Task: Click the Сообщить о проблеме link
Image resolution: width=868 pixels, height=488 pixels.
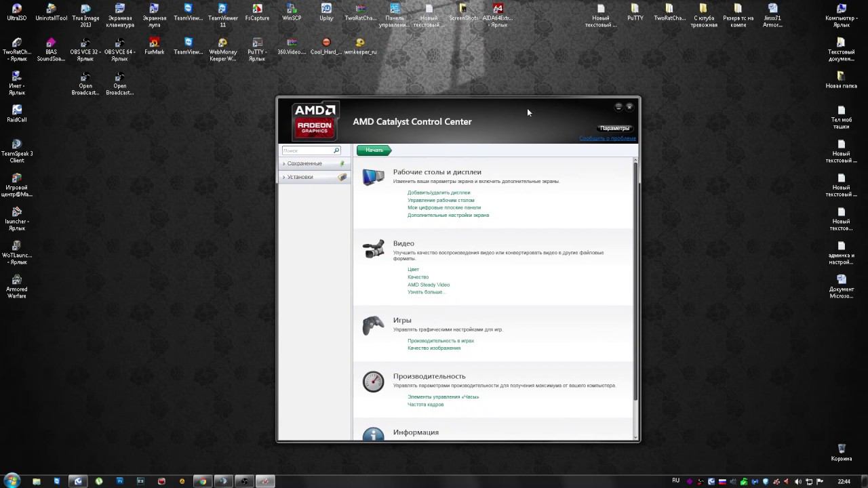Action: (608, 138)
